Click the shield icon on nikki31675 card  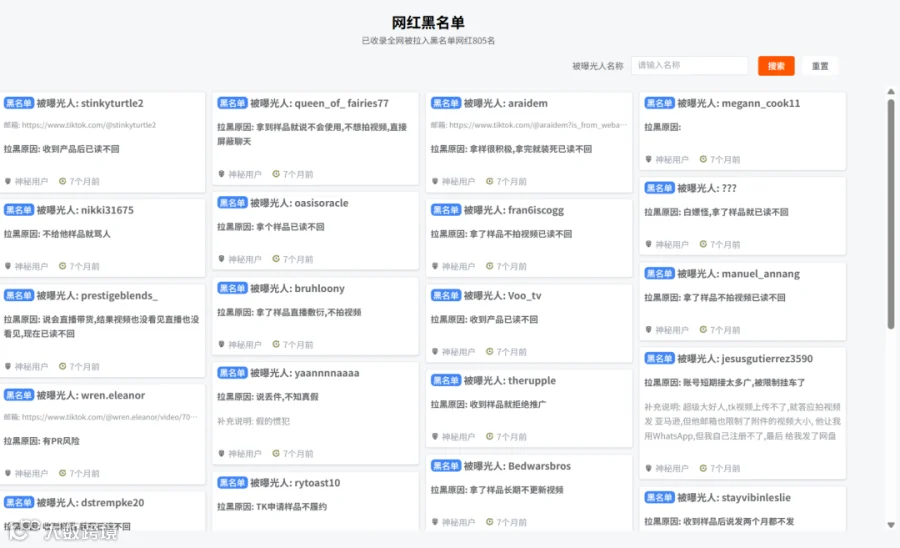tap(8, 266)
